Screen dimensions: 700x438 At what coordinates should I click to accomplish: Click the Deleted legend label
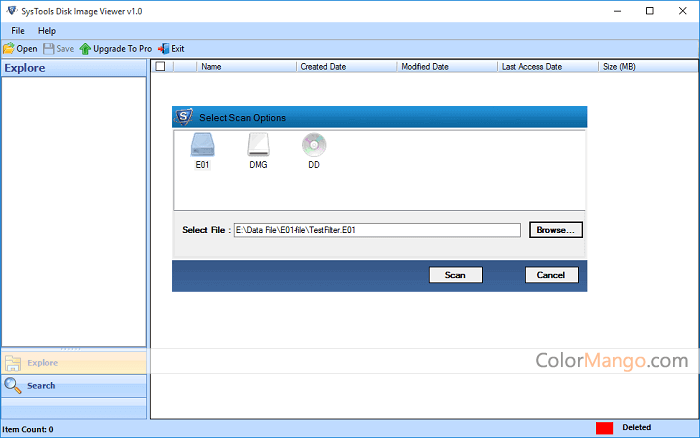[637, 427]
